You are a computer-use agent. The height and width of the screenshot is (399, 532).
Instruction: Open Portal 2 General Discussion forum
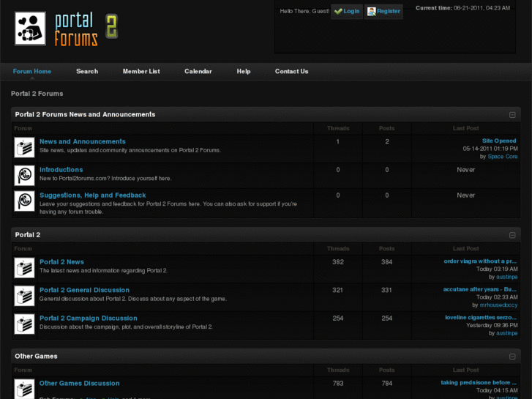84,290
